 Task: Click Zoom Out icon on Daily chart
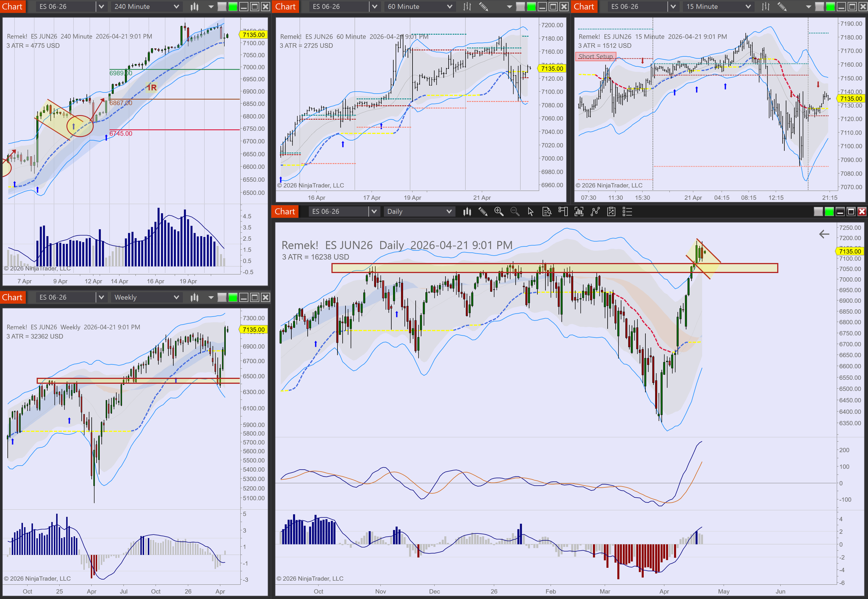515,212
